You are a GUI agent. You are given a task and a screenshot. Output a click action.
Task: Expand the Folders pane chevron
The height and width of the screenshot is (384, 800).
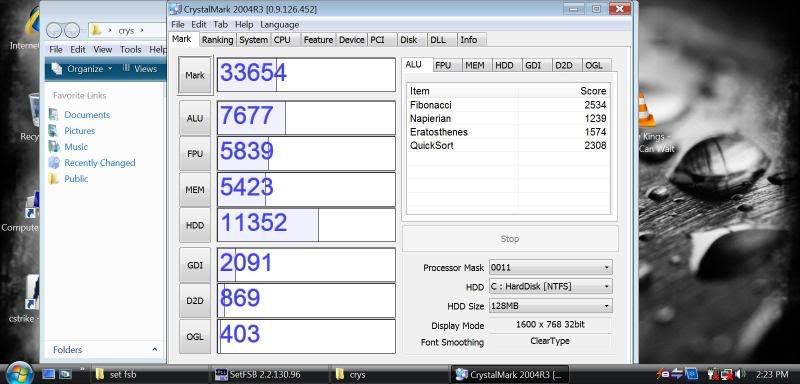click(x=155, y=350)
